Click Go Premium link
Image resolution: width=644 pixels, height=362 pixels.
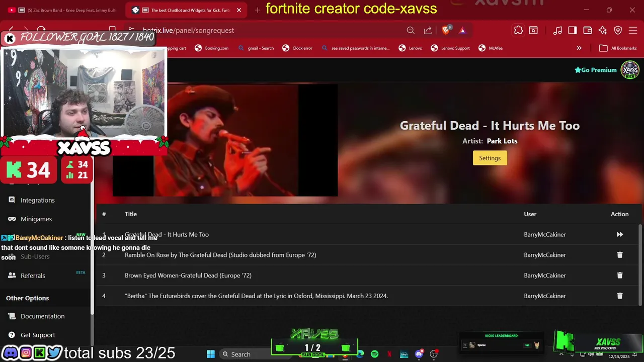click(x=596, y=70)
